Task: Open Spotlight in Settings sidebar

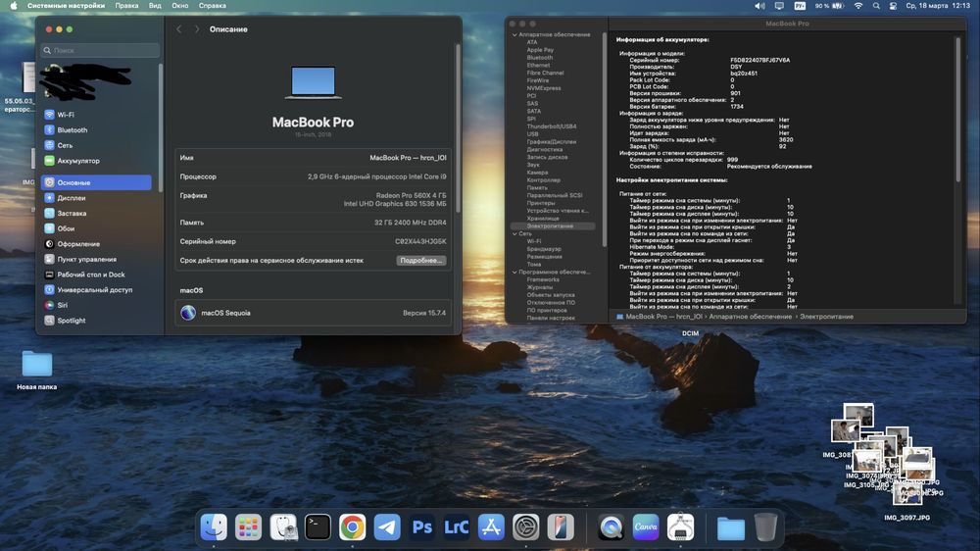Action: tap(96, 321)
